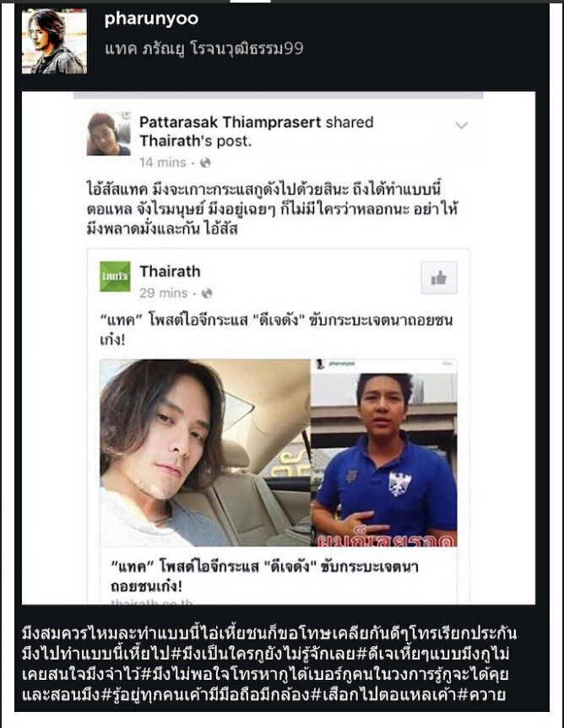The image size is (564, 728).
Task: Click the globe icon beside 29 mins
Action: pyautogui.click(x=207, y=294)
